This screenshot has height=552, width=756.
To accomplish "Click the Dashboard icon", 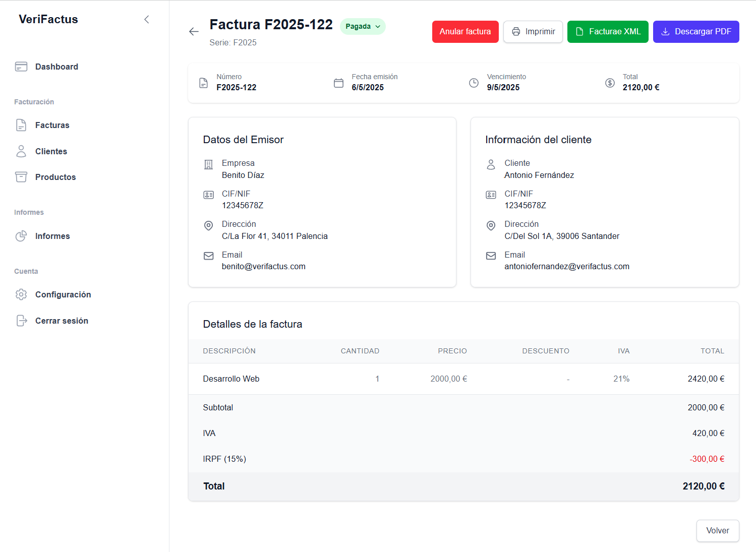I will 21,66.
